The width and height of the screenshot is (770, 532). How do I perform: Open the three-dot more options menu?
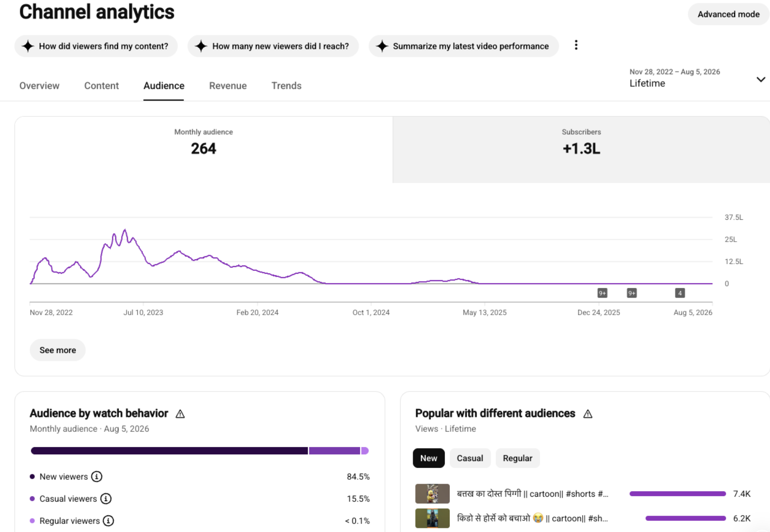click(576, 45)
